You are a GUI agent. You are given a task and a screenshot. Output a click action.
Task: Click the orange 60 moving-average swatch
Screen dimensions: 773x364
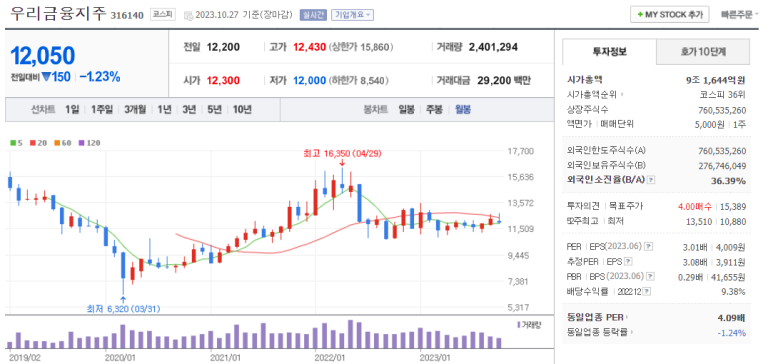coord(57,144)
